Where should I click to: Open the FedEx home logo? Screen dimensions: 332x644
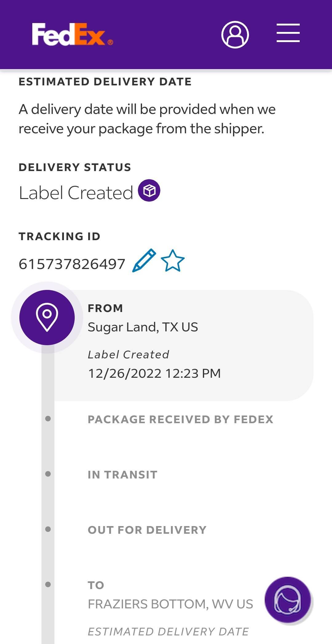point(73,34)
